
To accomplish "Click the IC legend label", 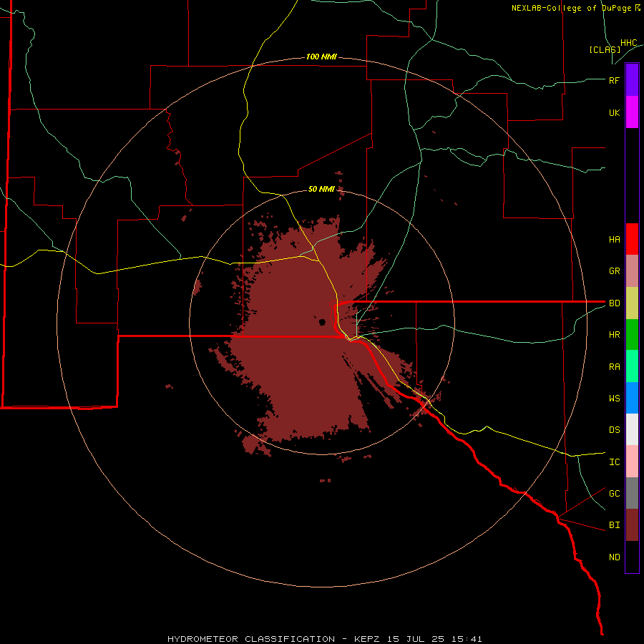I will coord(615,462).
